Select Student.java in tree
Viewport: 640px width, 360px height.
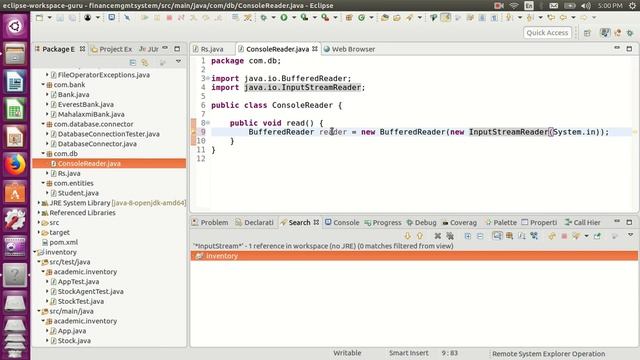78,193
